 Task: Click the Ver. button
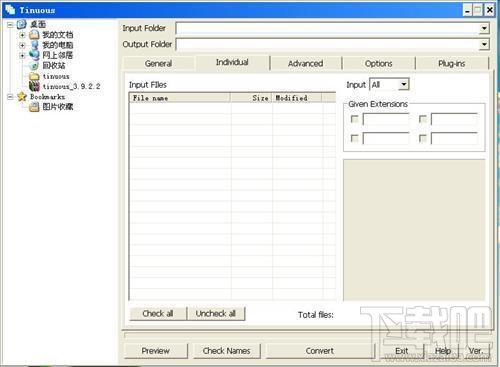coord(476,351)
